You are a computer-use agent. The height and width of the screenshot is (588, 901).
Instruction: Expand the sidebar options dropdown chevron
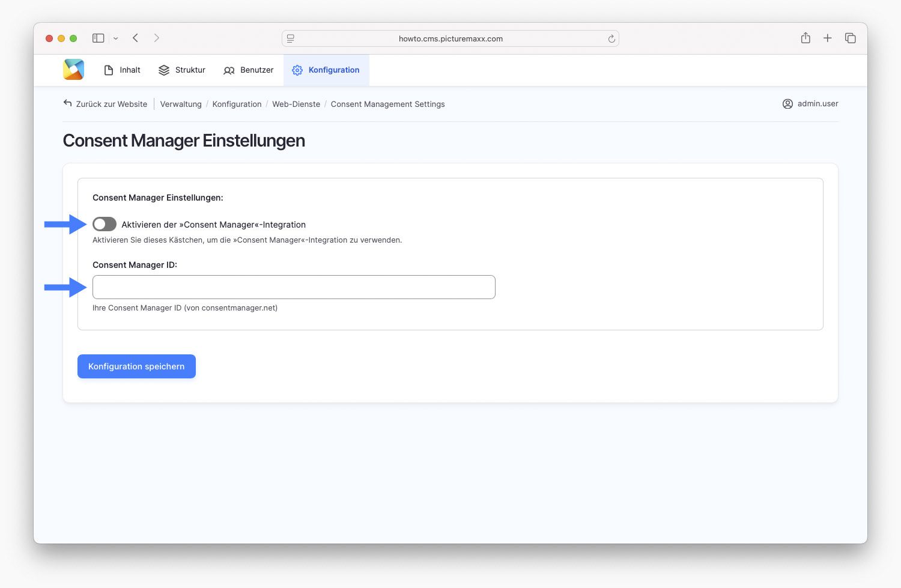tap(116, 38)
